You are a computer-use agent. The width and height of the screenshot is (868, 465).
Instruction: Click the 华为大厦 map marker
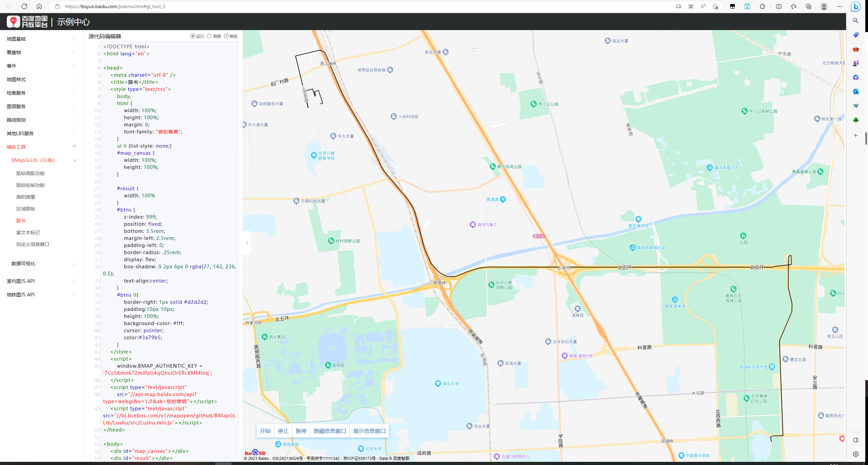(333, 136)
